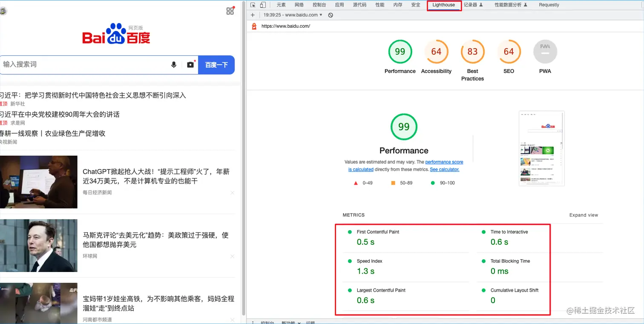
Task: Click the clear all reports icon
Action: (x=331, y=15)
